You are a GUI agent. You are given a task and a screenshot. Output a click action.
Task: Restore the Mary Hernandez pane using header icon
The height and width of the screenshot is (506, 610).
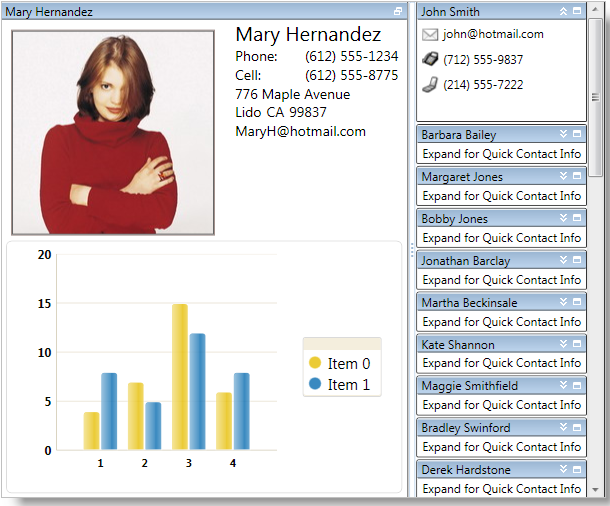[x=398, y=12]
